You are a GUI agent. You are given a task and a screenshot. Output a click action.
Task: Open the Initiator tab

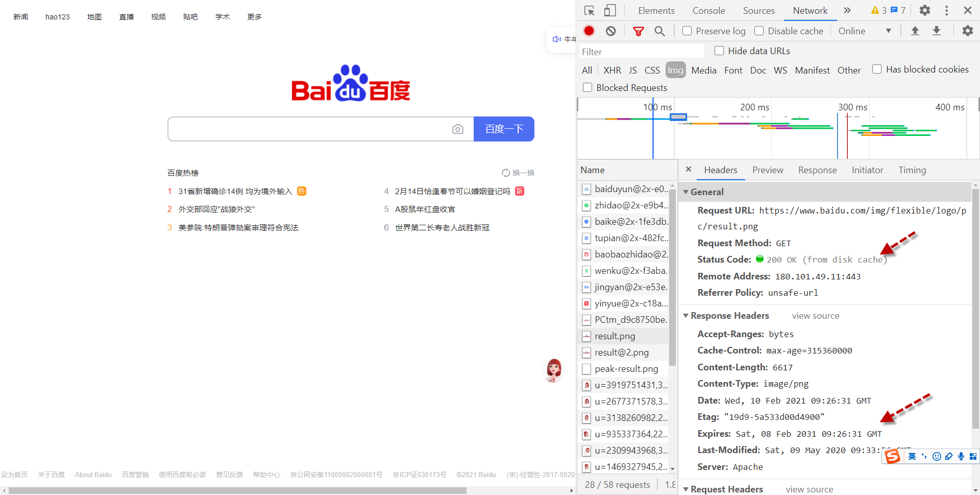point(867,170)
